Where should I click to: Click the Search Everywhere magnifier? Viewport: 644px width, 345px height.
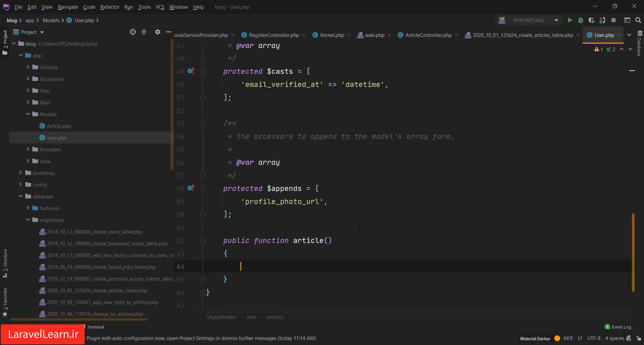pyautogui.click(x=638, y=20)
